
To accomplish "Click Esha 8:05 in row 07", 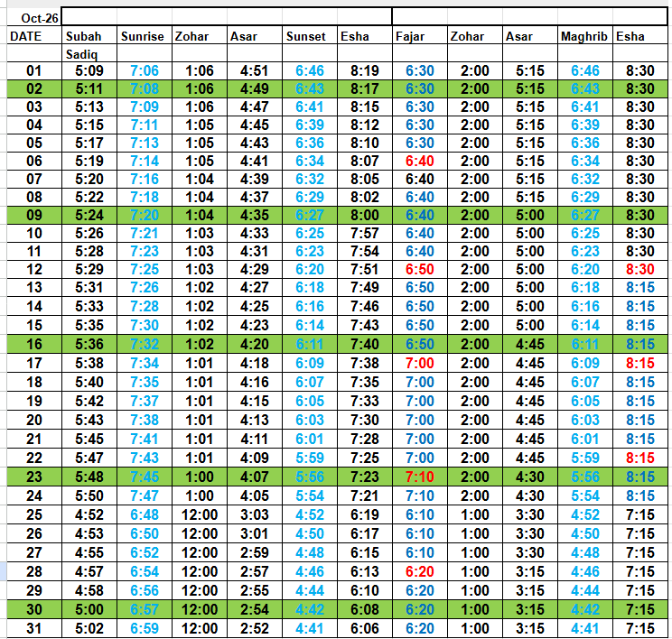I will click(365, 179).
